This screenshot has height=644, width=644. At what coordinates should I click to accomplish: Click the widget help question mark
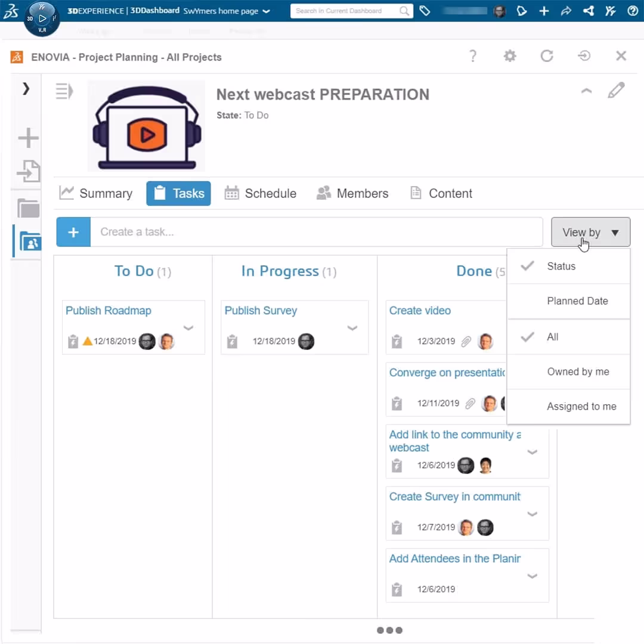click(x=473, y=56)
